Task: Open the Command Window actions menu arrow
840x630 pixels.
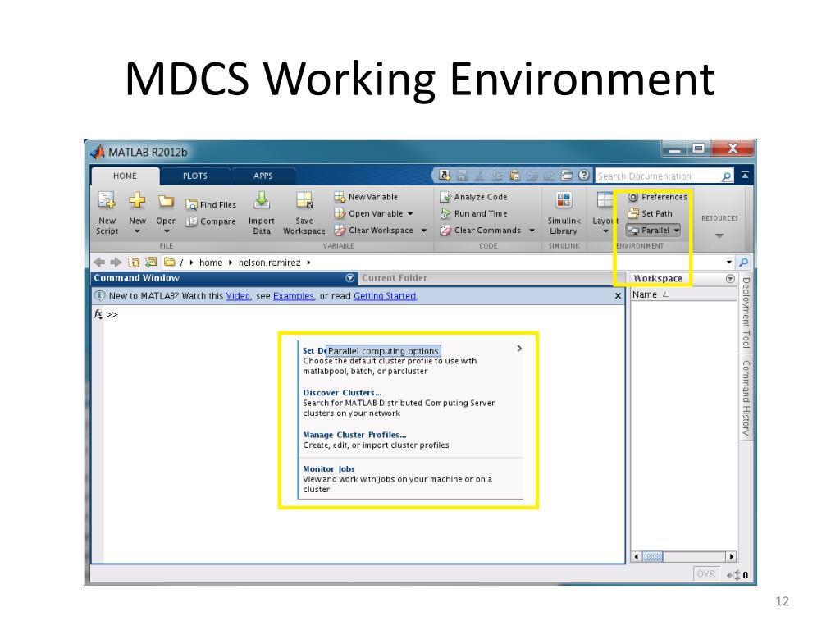Action: click(x=349, y=278)
